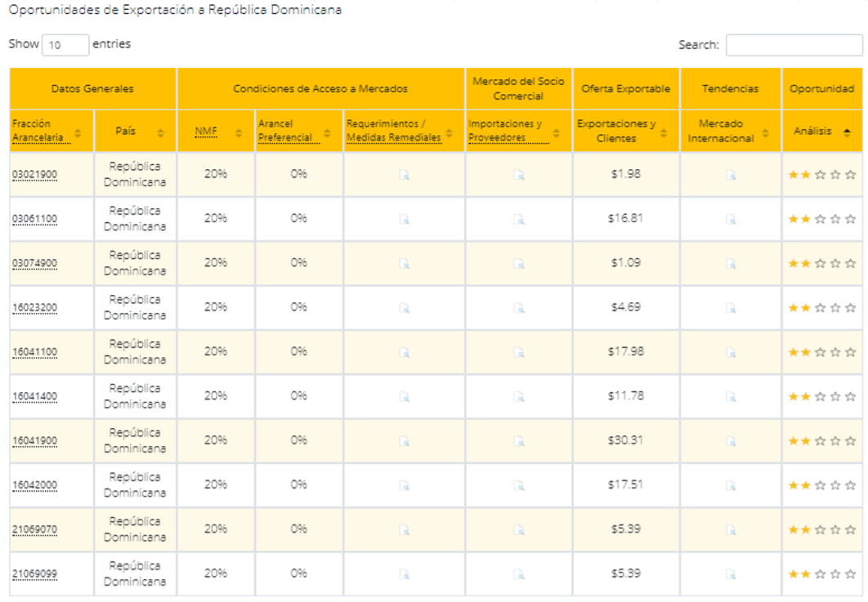Click the Show entries number field
This screenshot has height=602, width=868.
click(x=65, y=45)
